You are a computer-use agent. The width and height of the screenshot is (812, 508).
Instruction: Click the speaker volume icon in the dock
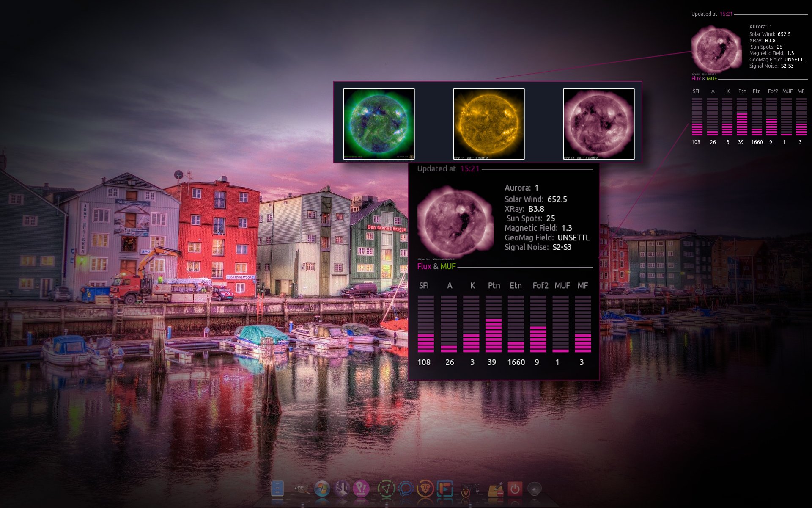tap(535, 488)
